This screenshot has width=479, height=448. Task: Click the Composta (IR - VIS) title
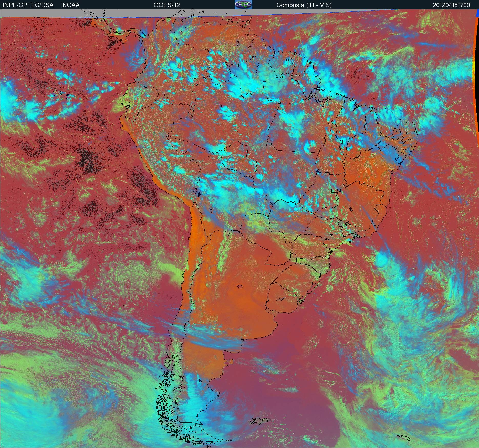coord(304,5)
